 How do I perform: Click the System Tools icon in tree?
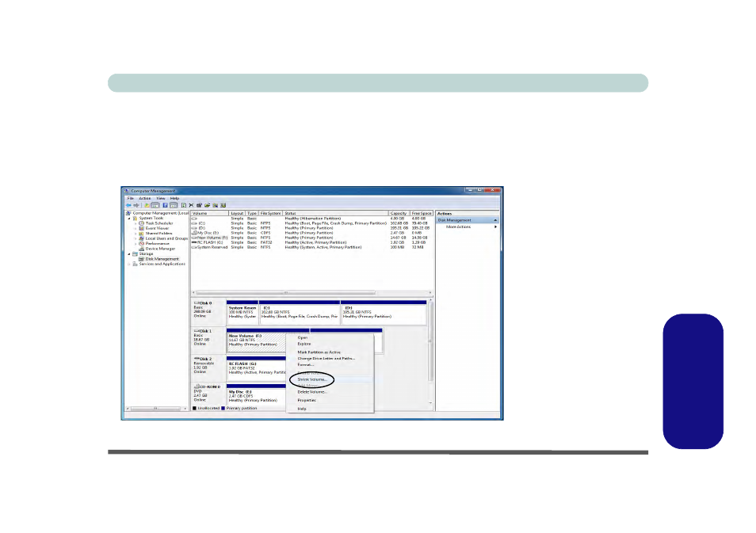coord(135,219)
